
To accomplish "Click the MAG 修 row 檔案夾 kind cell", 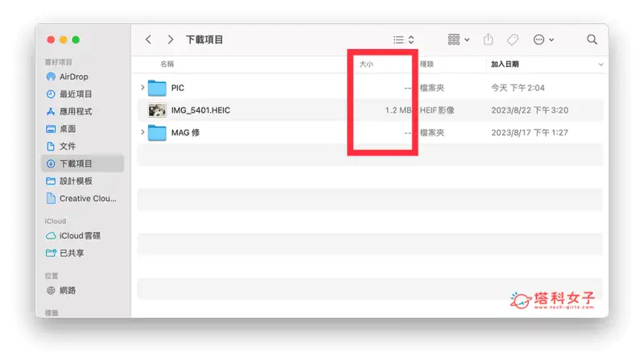I will tap(431, 133).
